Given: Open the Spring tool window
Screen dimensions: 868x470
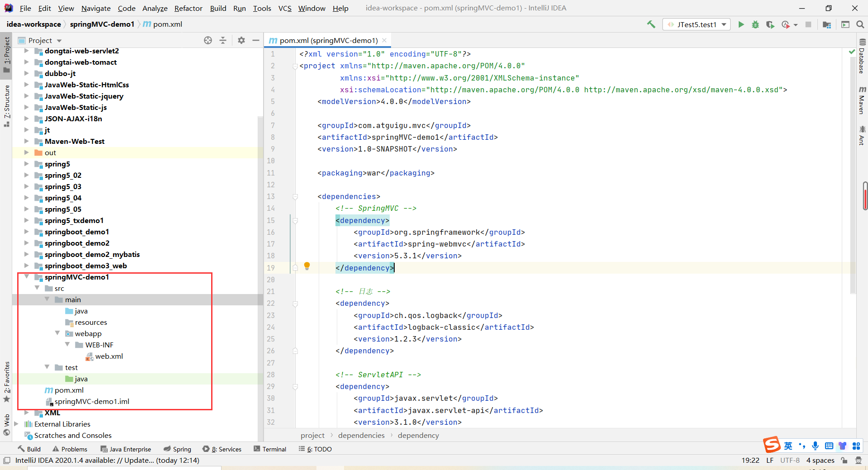Looking at the screenshot, I should pyautogui.click(x=177, y=449).
